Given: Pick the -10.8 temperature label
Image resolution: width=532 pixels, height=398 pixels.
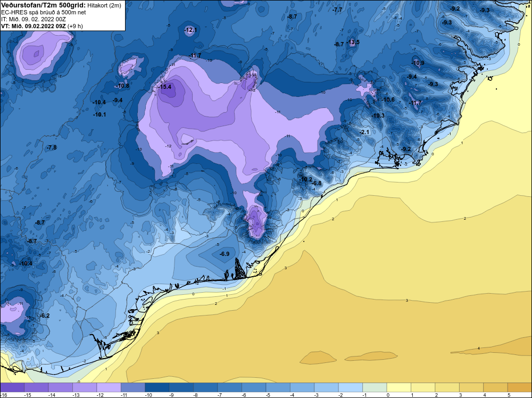Looking at the screenshot, I should click(x=123, y=86).
